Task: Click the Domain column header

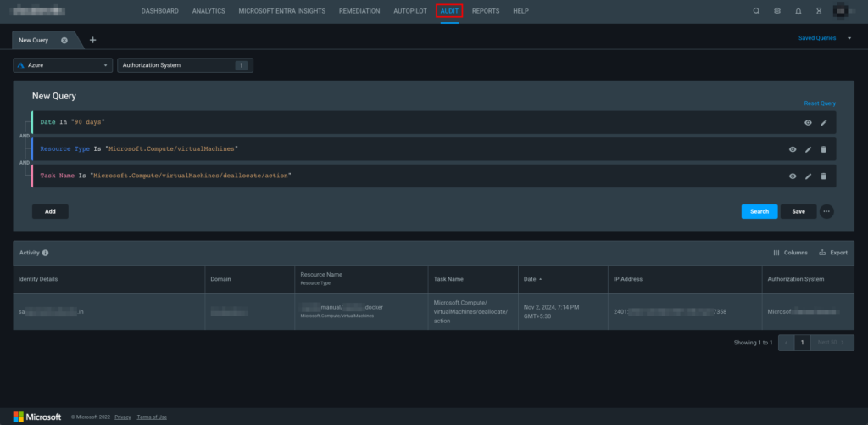Action: click(x=221, y=279)
